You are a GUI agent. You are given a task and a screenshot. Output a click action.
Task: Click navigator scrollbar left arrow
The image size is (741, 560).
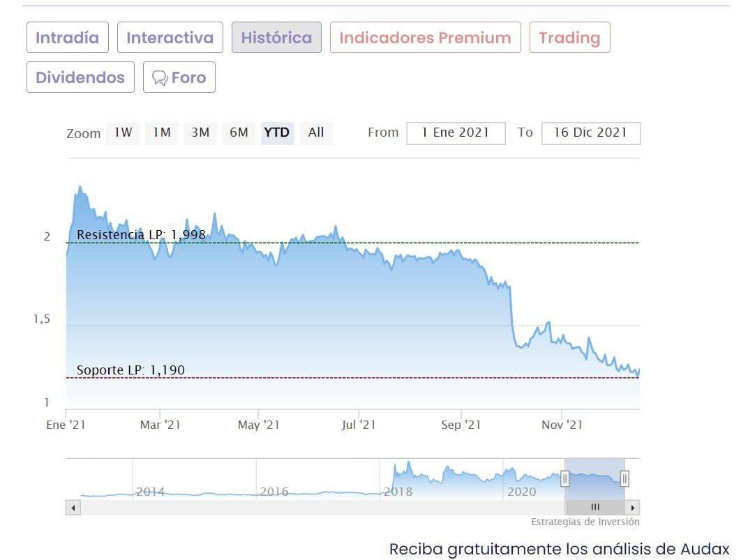pyautogui.click(x=73, y=508)
